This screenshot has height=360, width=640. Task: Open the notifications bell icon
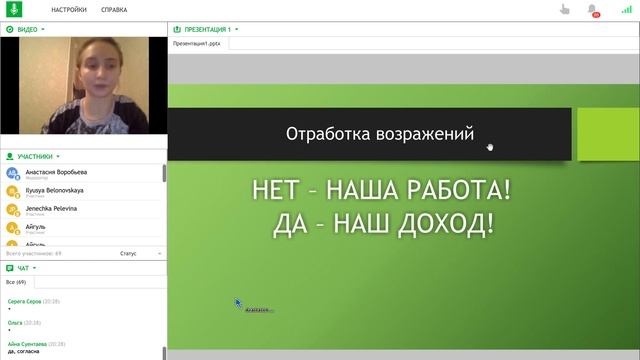(x=592, y=9)
